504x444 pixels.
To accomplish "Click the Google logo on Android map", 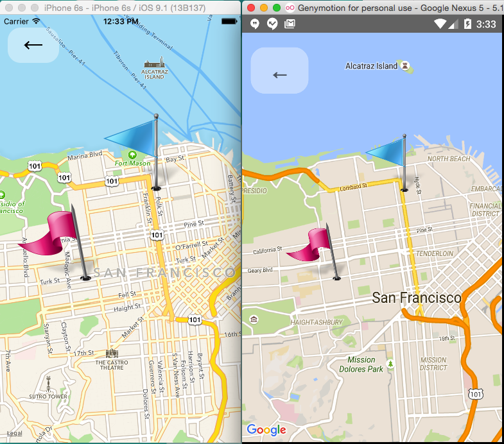I will pyautogui.click(x=266, y=430).
